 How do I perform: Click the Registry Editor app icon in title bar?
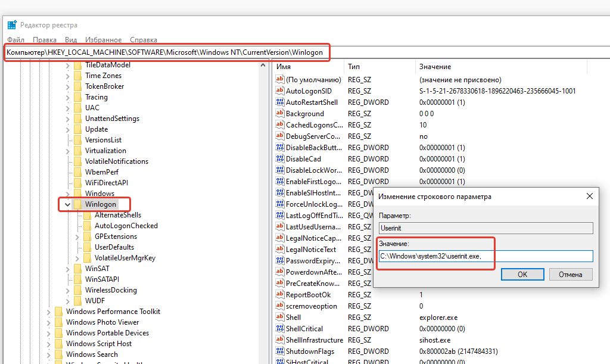pyautogui.click(x=12, y=25)
